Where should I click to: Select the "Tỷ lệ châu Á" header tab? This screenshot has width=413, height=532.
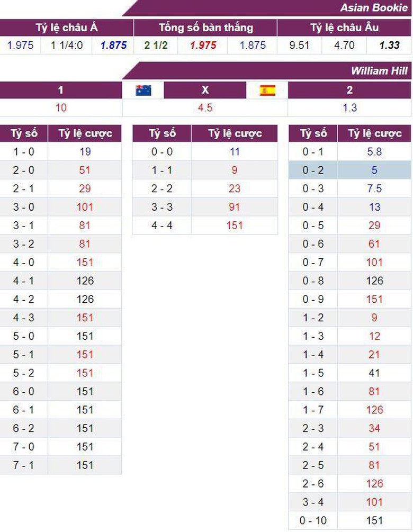pyautogui.click(x=67, y=28)
